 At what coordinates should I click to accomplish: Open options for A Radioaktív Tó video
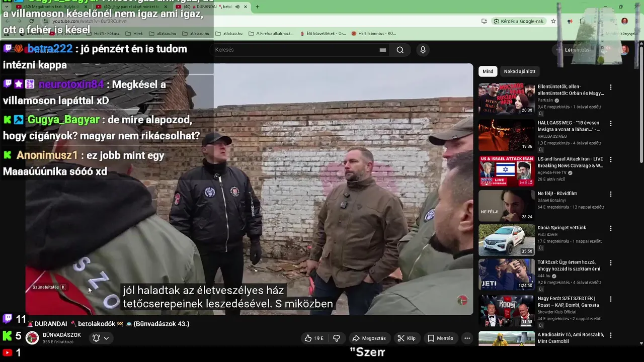611,335
